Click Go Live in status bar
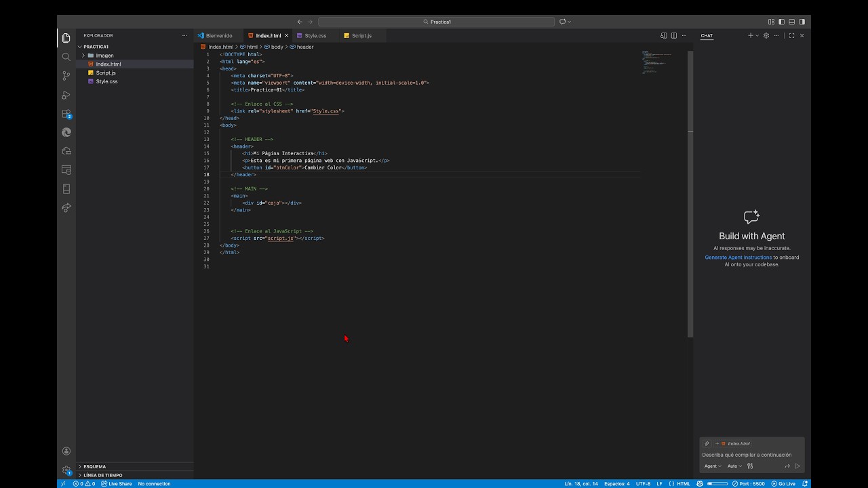Image resolution: width=868 pixels, height=488 pixels. pyautogui.click(x=783, y=484)
